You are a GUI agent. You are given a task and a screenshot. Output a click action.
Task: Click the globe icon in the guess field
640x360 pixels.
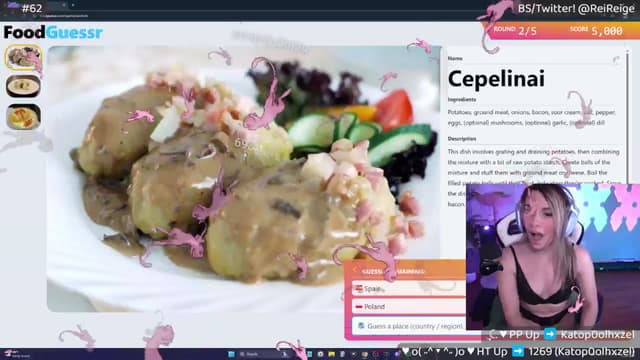click(361, 326)
